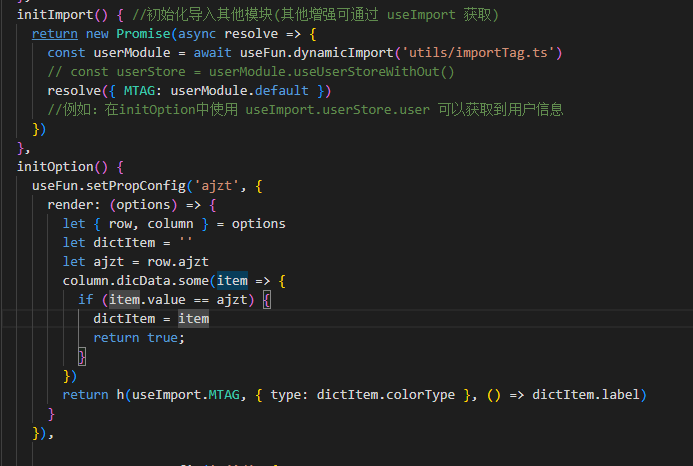Screen dimensions: 693x466
Task: Click column in the destructuring statement
Action: 170,223
